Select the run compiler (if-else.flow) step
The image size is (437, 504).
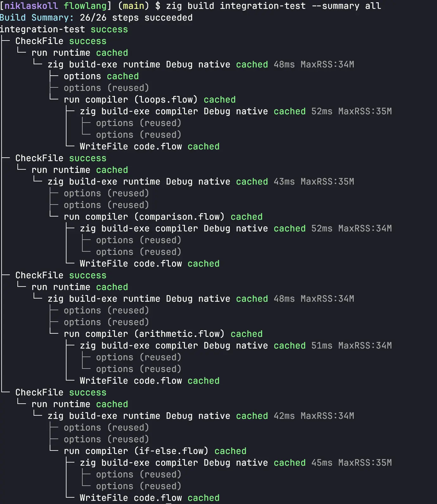click(136, 451)
